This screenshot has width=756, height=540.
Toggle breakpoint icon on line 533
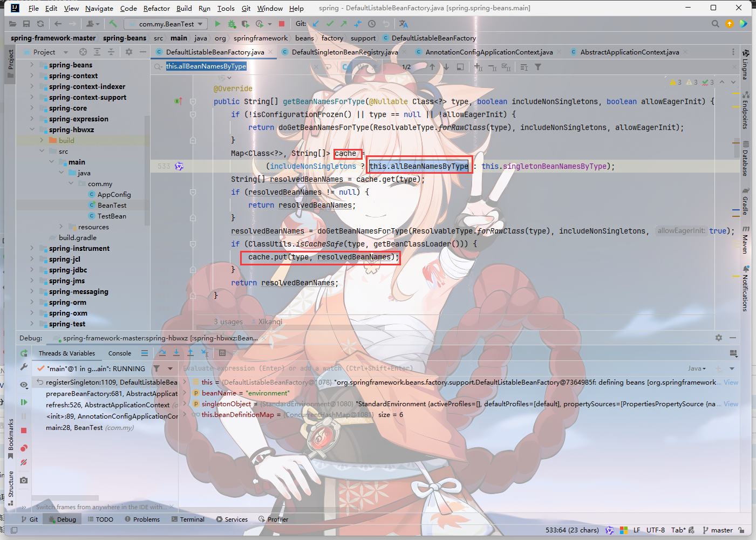tap(179, 166)
